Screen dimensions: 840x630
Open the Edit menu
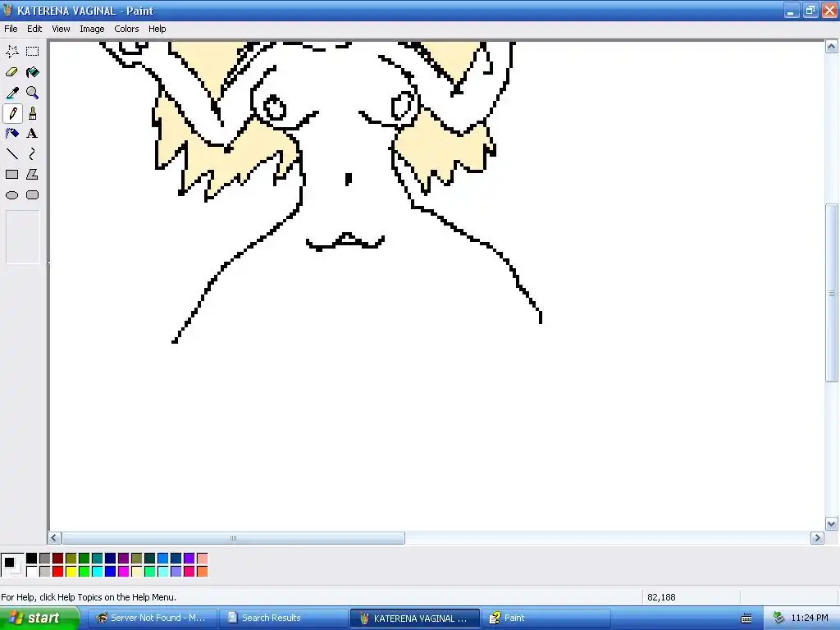pyautogui.click(x=34, y=29)
